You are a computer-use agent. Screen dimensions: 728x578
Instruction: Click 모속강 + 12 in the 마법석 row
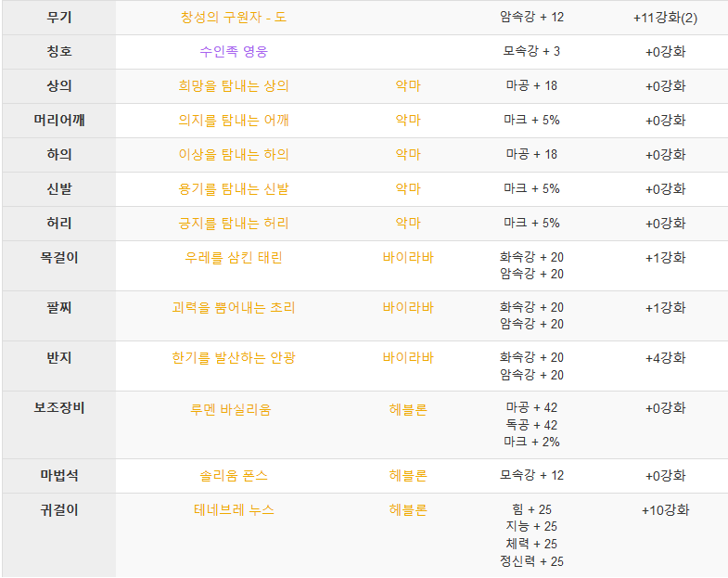click(x=531, y=475)
